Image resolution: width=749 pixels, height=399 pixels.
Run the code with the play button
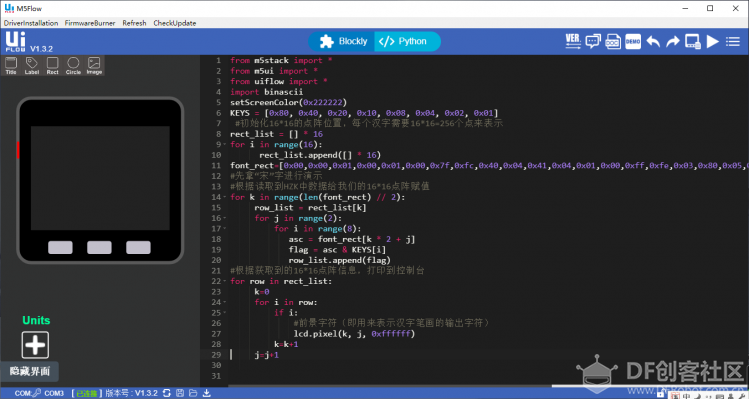(713, 42)
